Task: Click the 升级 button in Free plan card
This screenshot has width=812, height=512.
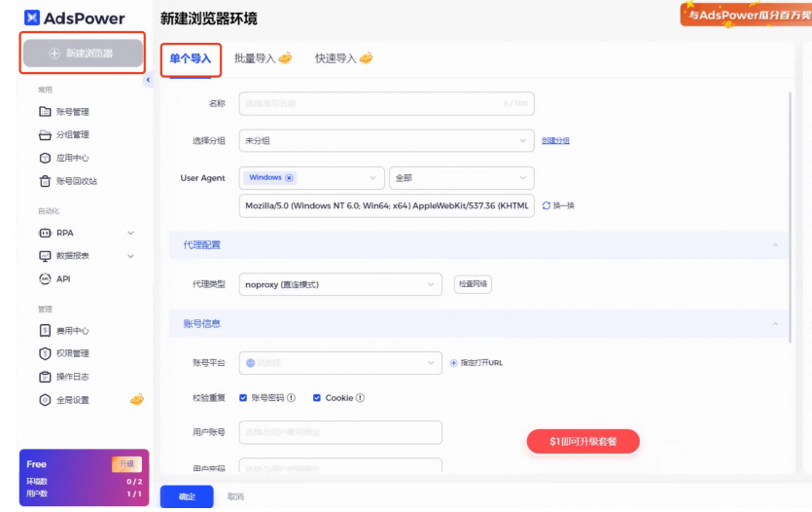Action: coord(126,463)
